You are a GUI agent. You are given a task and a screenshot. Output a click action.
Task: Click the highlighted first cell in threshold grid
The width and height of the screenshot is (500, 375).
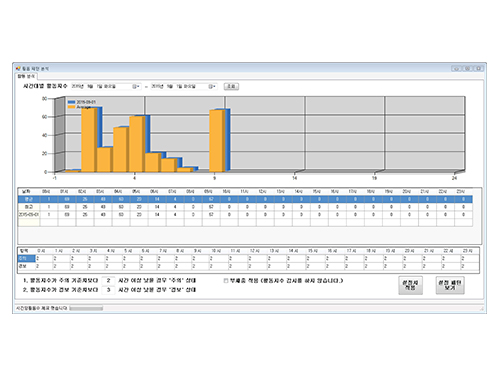pos(27,258)
